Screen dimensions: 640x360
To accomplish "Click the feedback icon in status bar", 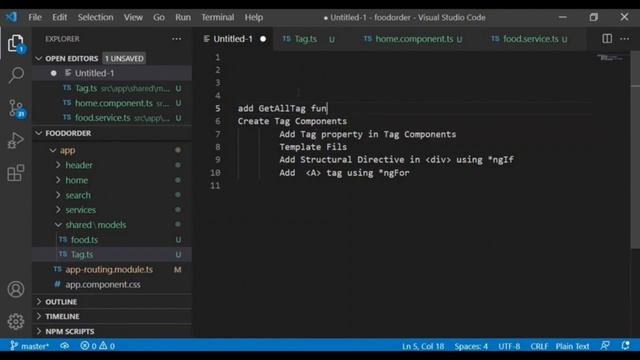I will (605, 346).
